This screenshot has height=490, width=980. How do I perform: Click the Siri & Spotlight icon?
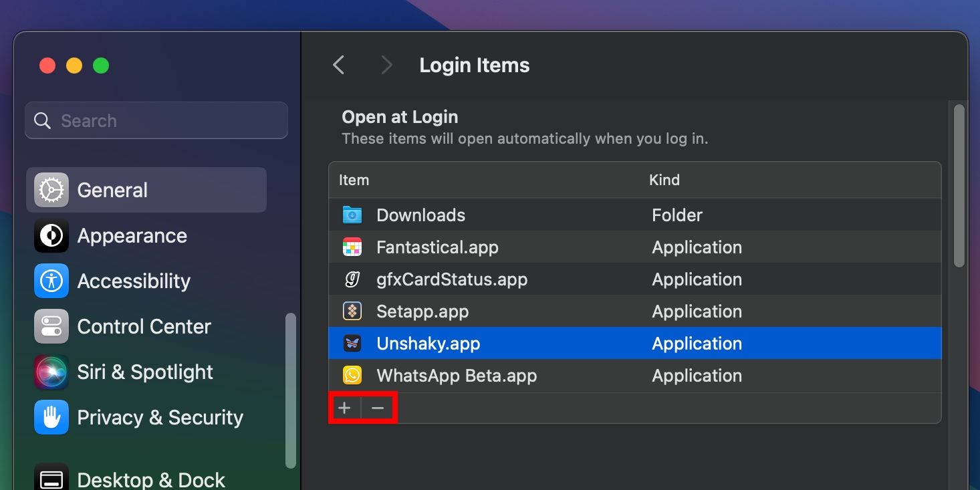tap(51, 372)
